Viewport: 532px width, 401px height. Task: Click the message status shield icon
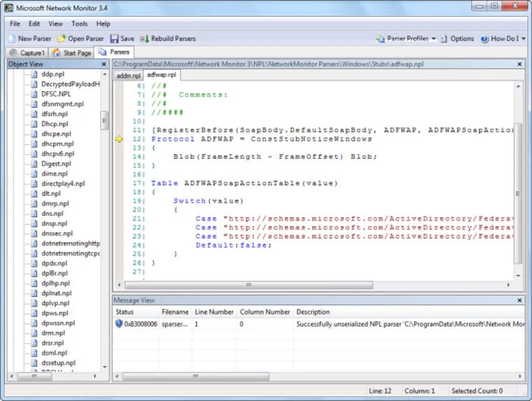click(x=119, y=324)
